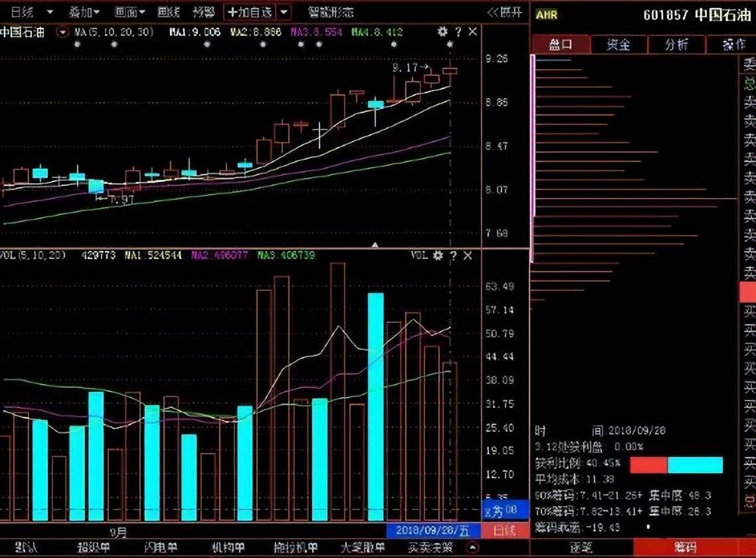Image resolution: width=756 pixels, height=558 pixels.
Task: Select the 闪电单 bottom tab
Action: 161,547
